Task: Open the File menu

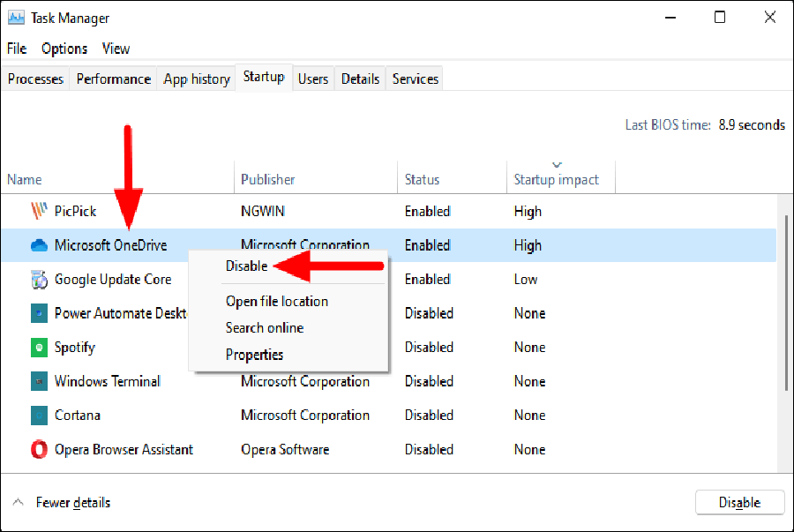Action: click(x=17, y=49)
